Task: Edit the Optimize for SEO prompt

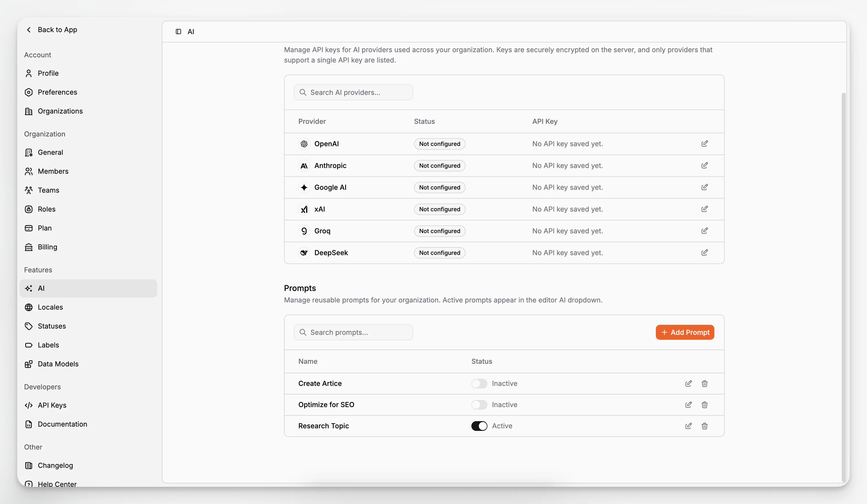Action: (x=688, y=405)
